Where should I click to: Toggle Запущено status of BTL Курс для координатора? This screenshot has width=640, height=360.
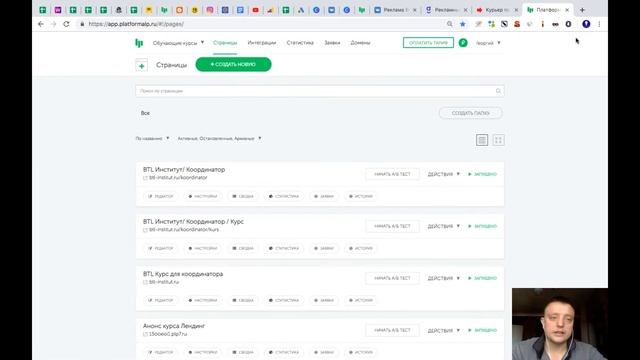[x=482, y=278]
